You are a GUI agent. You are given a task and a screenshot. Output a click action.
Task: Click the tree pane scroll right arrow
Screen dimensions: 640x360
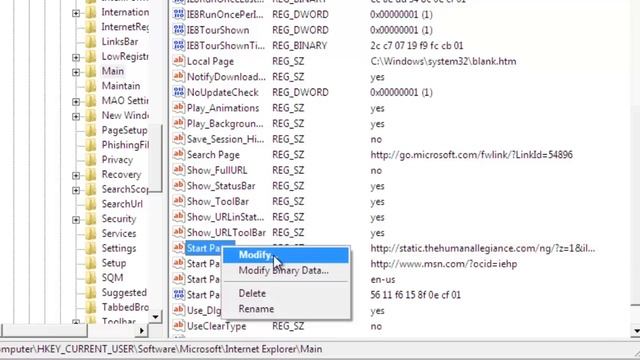[x=141, y=331]
